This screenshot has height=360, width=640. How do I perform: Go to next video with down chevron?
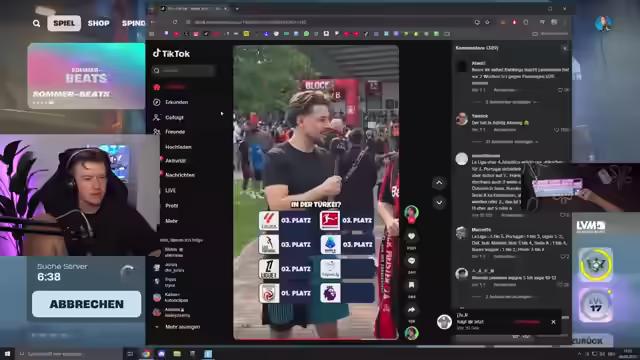pyautogui.click(x=439, y=202)
